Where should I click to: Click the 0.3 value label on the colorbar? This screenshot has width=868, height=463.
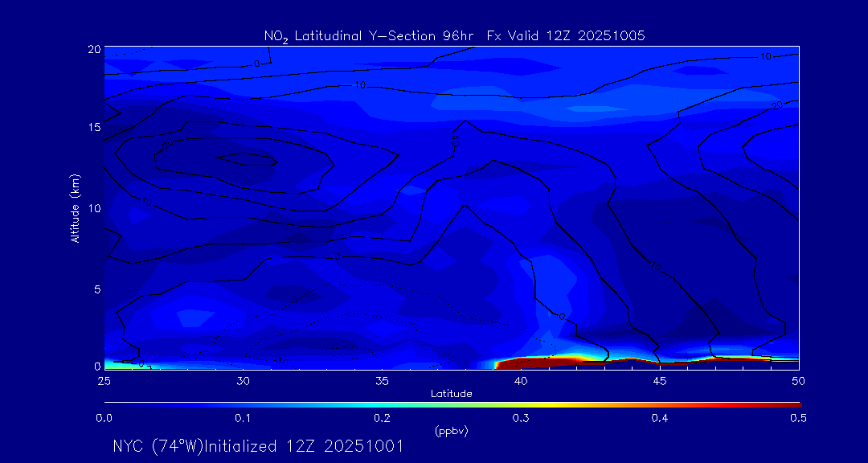click(x=521, y=418)
